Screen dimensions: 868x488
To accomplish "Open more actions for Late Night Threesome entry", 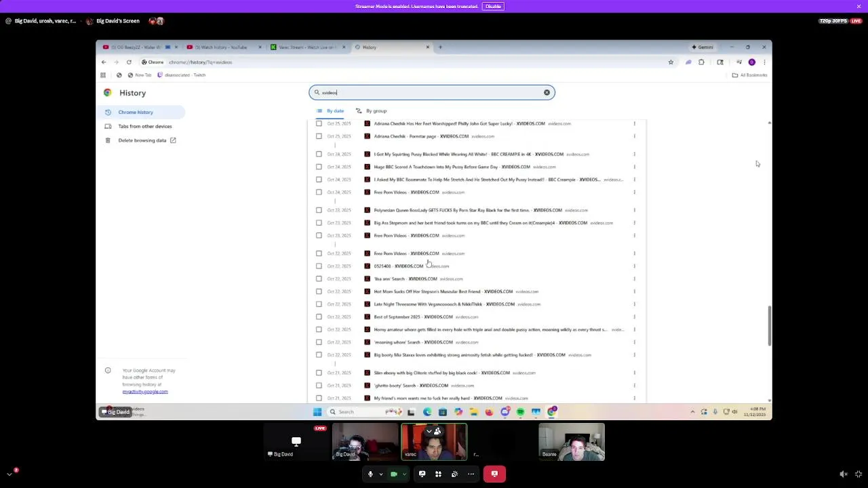I will (635, 304).
